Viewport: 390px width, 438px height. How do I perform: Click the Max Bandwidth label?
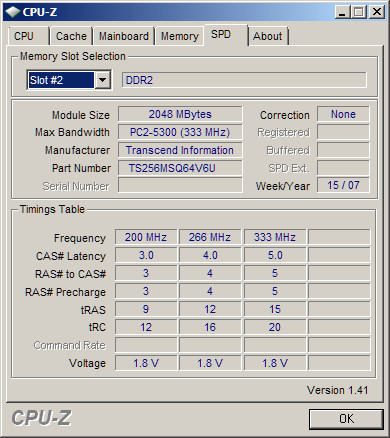[72, 132]
